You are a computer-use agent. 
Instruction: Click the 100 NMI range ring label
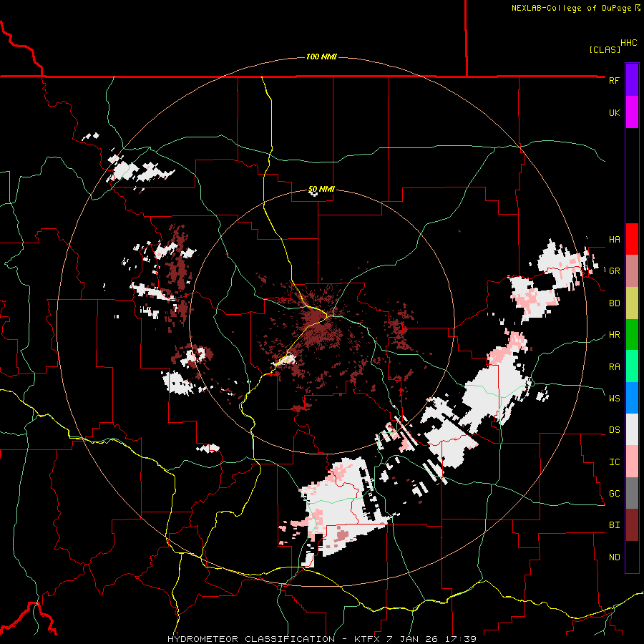click(321, 57)
